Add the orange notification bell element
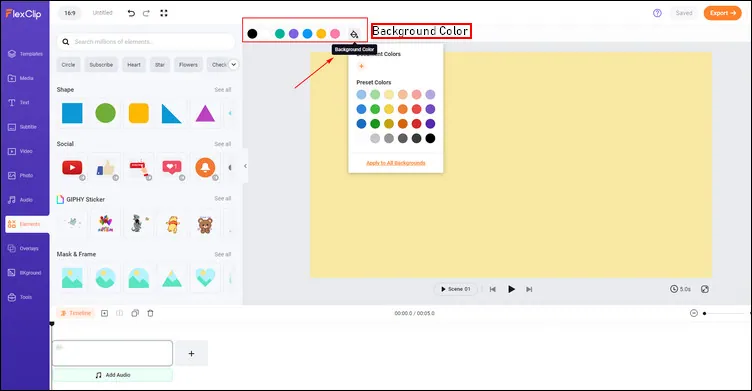Viewport: 752px width, 391px height. [x=205, y=167]
